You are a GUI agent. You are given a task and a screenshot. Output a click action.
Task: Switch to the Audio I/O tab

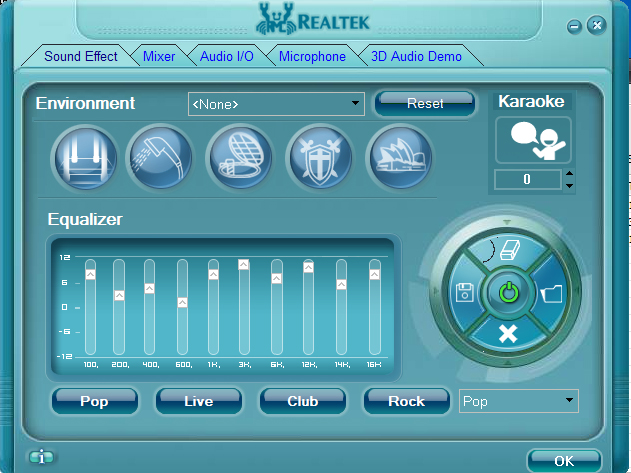coord(227,56)
